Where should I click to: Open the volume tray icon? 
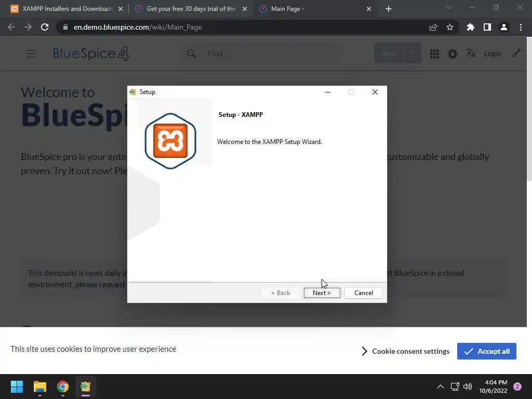tap(468, 387)
